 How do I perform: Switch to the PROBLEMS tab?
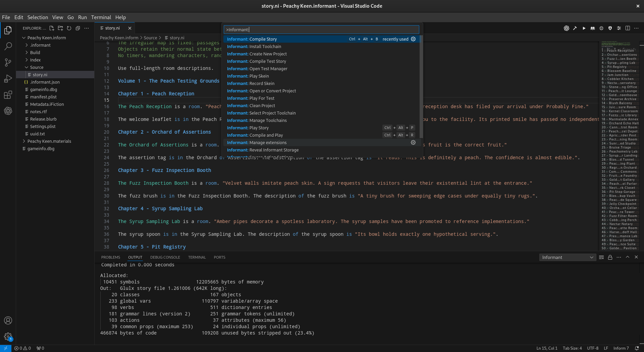(111, 257)
